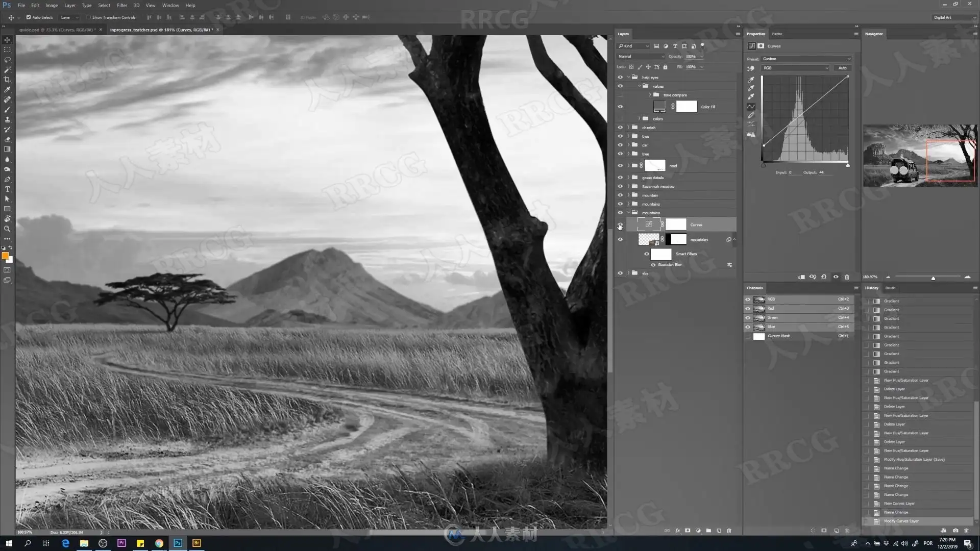
Task: Click the Lasso tool
Action: (7, 60)
